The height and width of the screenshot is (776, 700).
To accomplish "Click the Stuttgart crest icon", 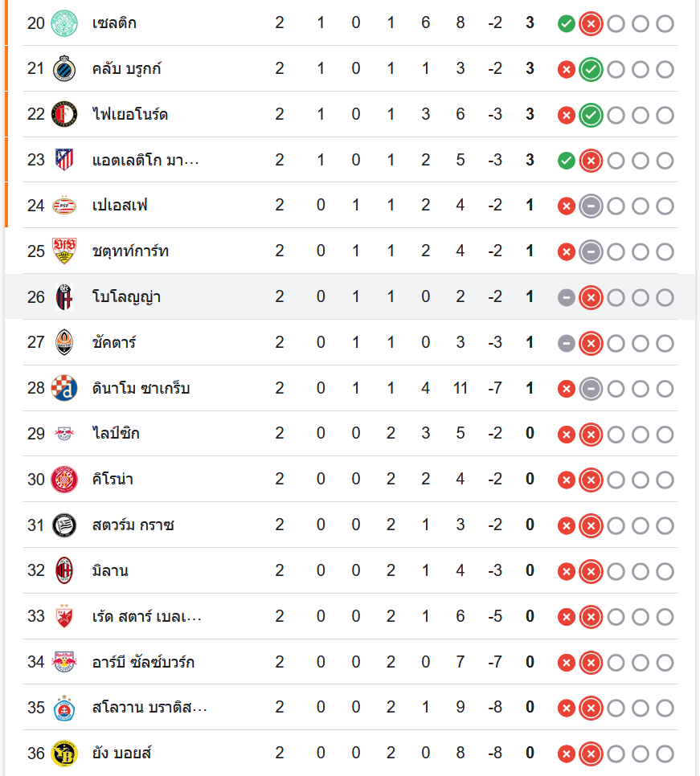I will click(x=63, y=251).
